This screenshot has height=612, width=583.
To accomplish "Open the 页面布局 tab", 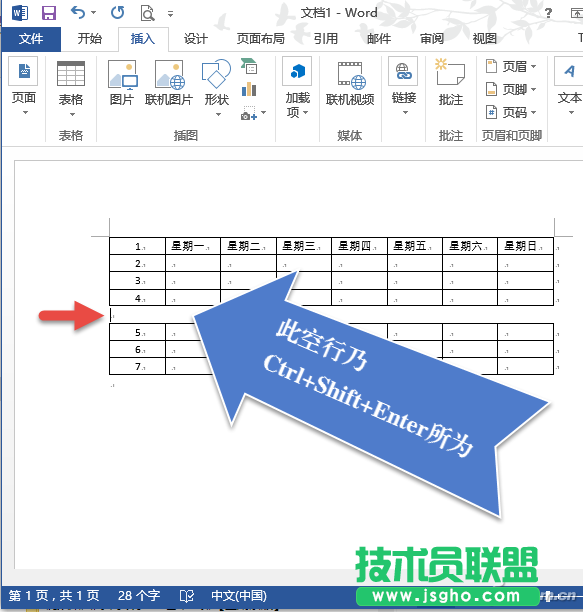I will click(261, 39).
